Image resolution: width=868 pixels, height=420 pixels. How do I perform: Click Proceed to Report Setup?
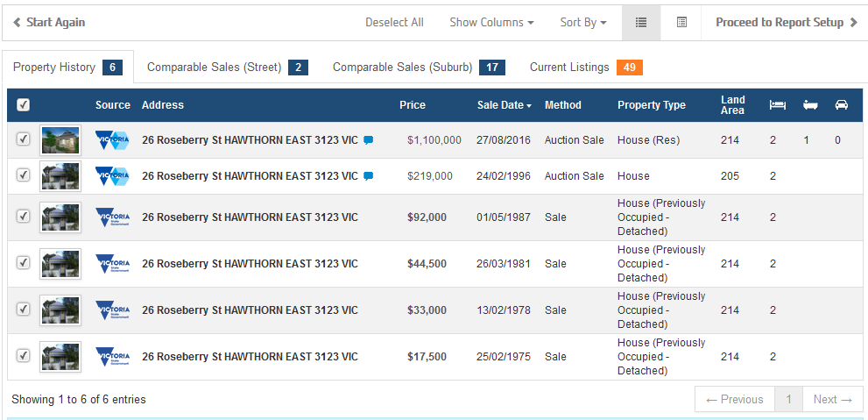tap(786, 23)
